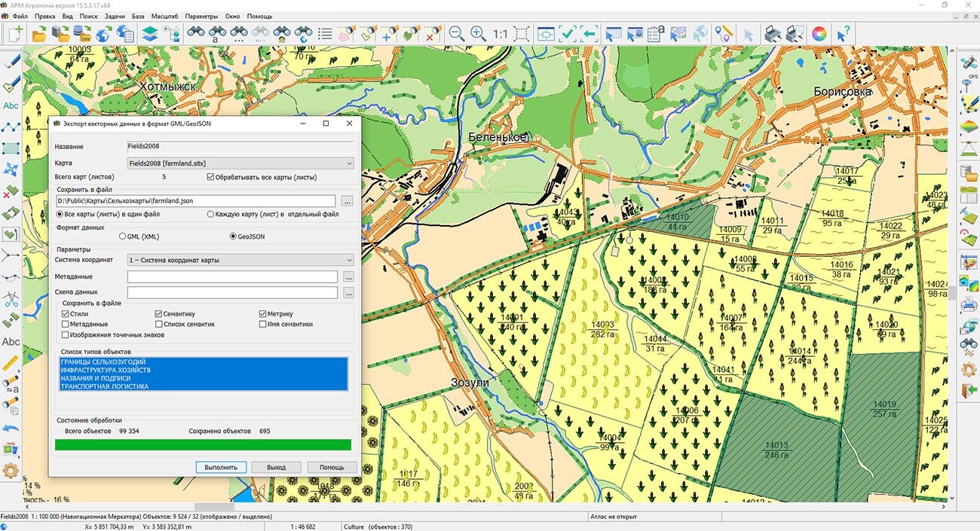Uncheck the Стили checkbox
This screenshot has width=980, height=531.
[x=66, y=314]
